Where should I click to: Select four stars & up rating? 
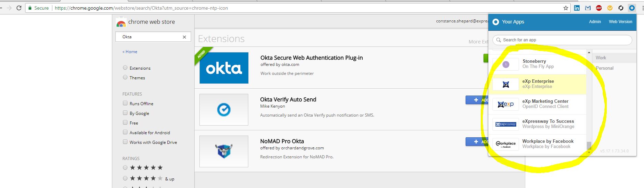pyautogui.click(x=125, y=178)
